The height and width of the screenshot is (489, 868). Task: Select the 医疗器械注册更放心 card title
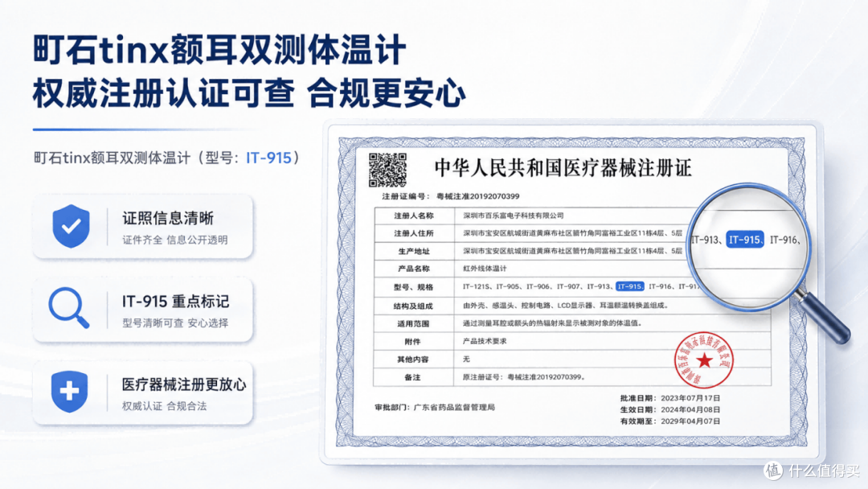[184, 384]
